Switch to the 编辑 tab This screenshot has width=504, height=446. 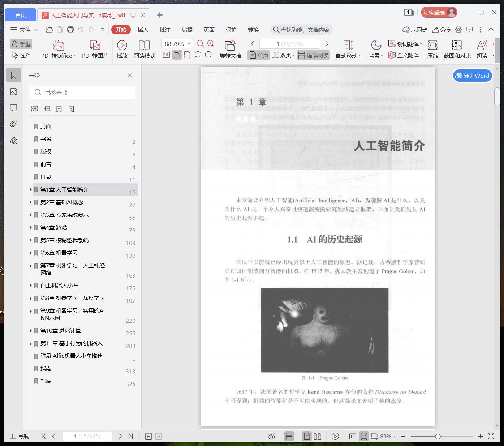[x=187, y=30]
